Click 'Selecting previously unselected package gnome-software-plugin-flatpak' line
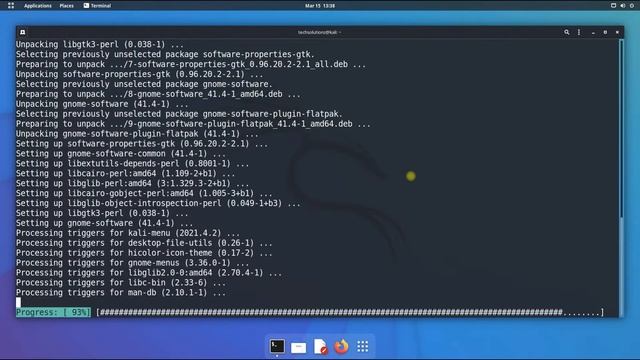 [x=179, y=114]
